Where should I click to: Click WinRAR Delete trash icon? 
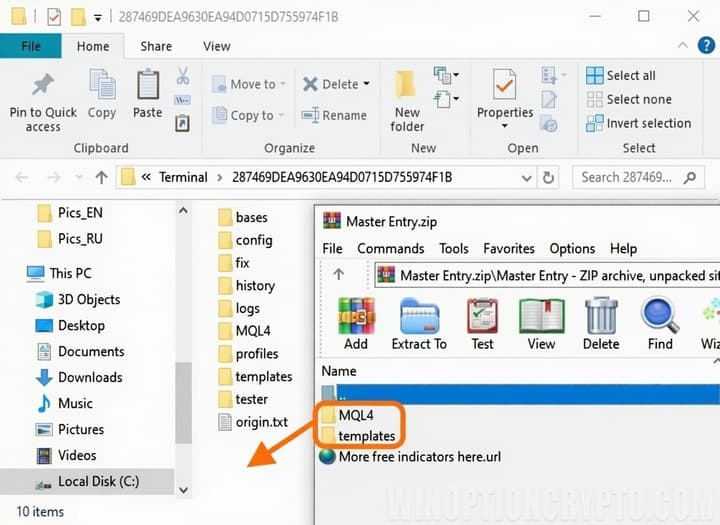coord(601,316)
